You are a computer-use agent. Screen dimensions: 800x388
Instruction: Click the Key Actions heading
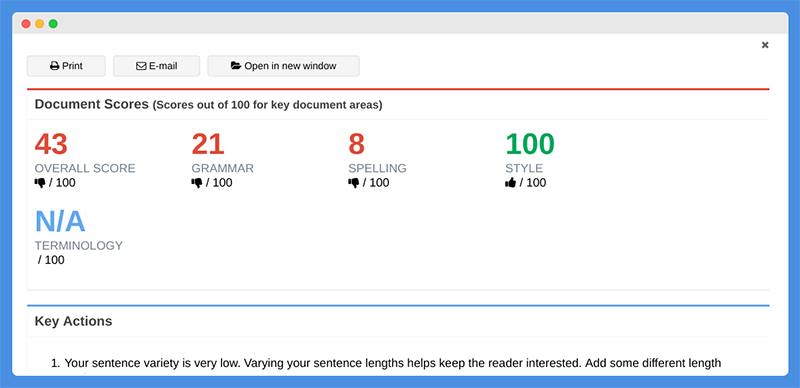click(x=73, y=321)
